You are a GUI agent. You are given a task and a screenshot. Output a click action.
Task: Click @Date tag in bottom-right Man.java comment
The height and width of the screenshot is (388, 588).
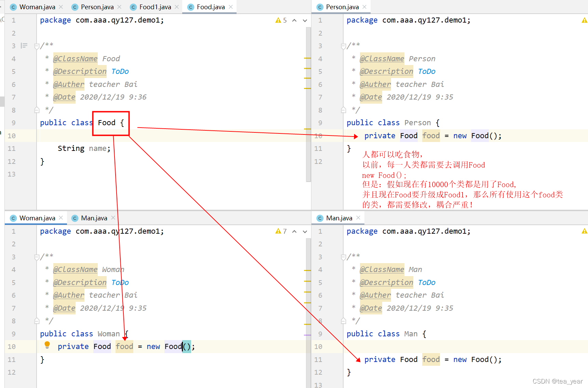[371, 308]
